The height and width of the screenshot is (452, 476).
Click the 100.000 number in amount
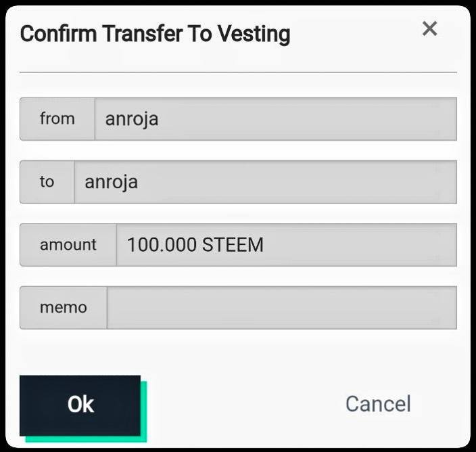(162, 245)
